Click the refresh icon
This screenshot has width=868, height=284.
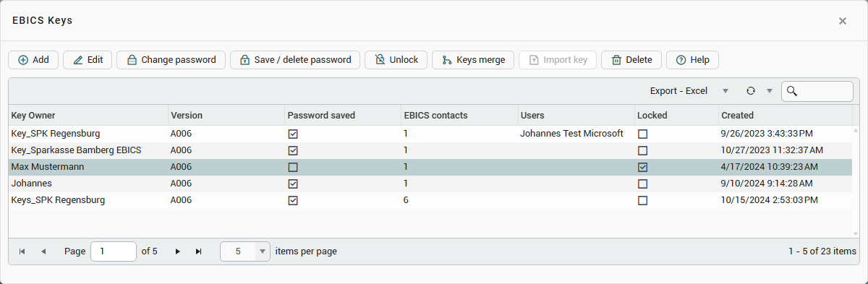[x=751, y=91]
